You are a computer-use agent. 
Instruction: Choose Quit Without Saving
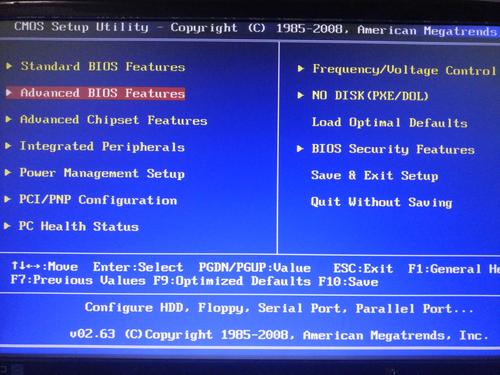(382, 202)
